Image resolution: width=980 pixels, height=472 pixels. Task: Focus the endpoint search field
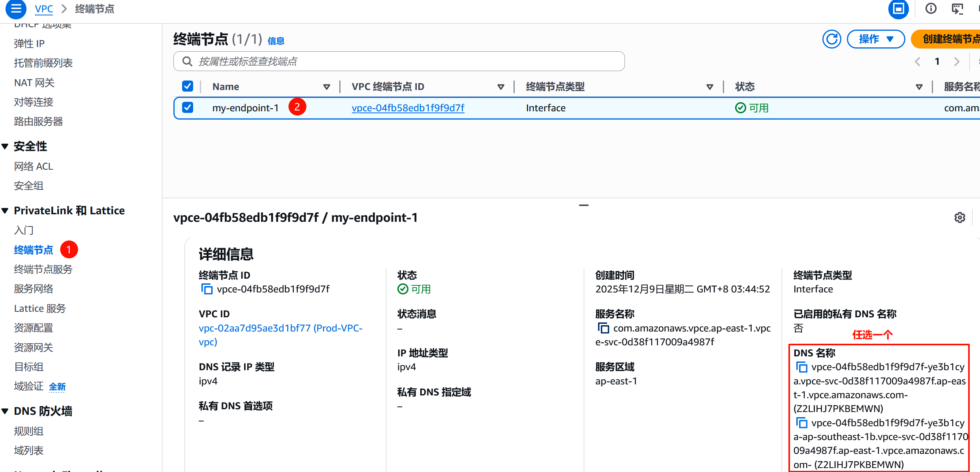399,62
